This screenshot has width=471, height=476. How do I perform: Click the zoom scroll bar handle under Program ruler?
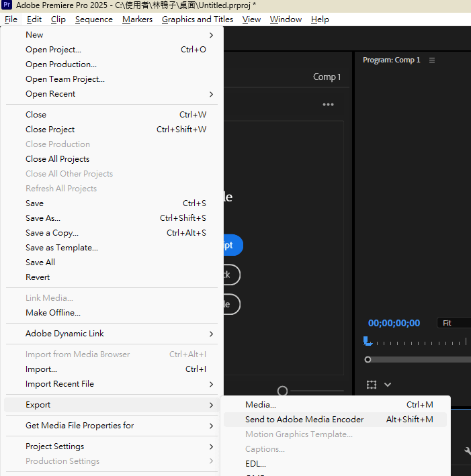368,359
